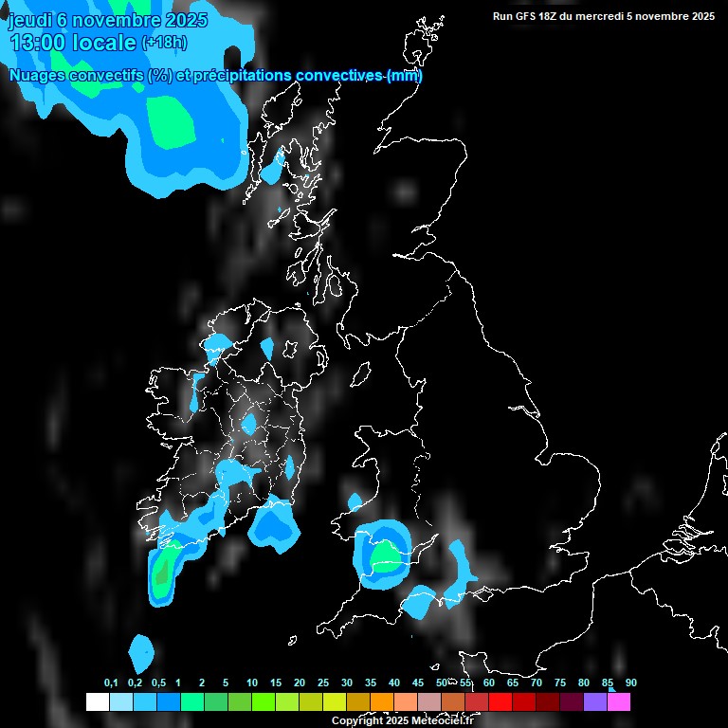Click the purple swatch between 80 and 85

[x=594, y=701]
